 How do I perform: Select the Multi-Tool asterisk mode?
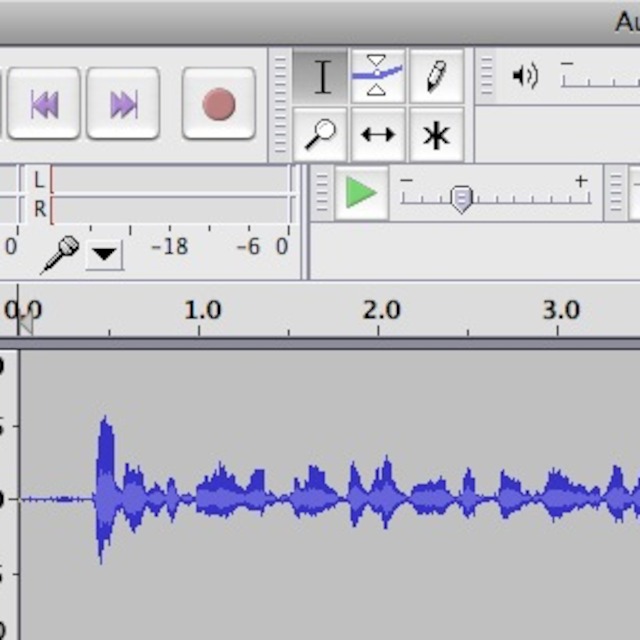[436, 135]
